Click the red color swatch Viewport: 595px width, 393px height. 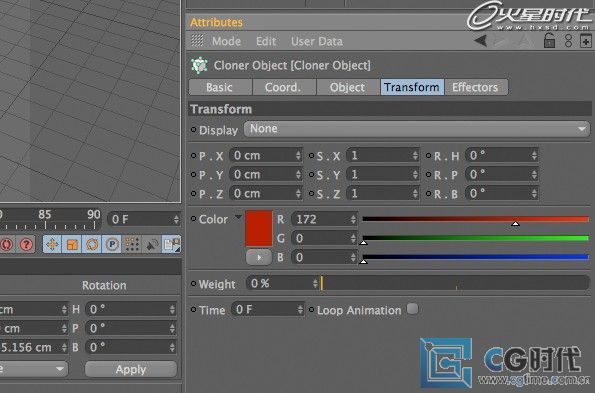259,229
